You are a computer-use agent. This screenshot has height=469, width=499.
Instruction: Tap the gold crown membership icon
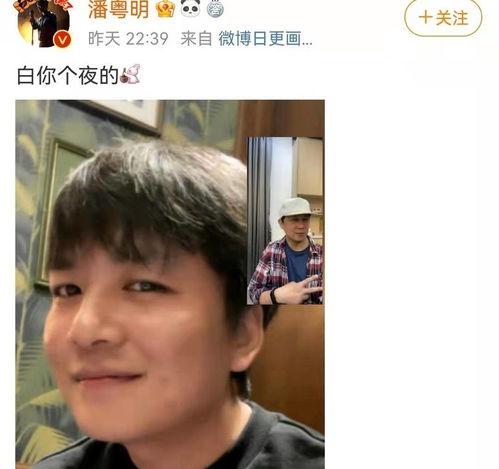(x=165, y=8)
